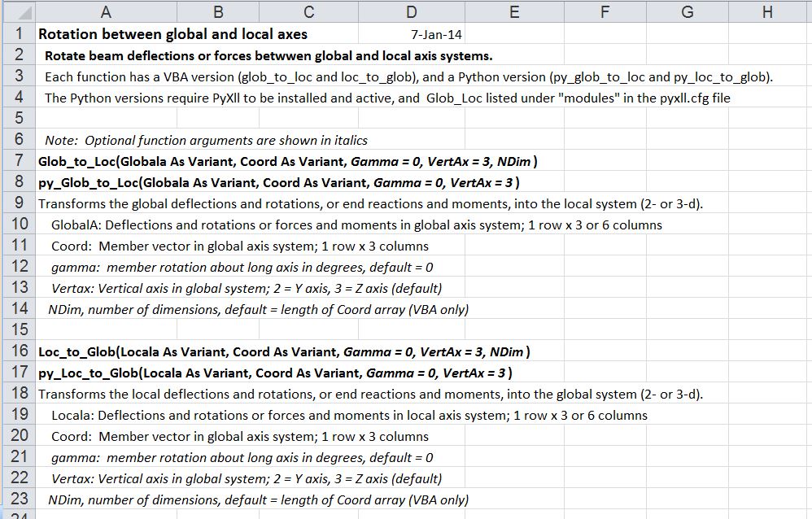Viewport: 812px width, 519px height.
Task: Click the Select All corner triangle
Action: coord(17,12)
